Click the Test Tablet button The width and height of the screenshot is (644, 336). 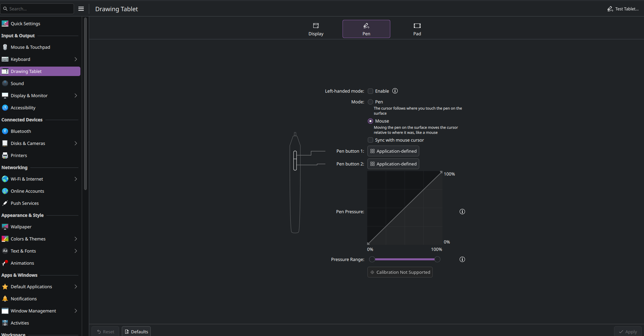(x=623, y=9)
